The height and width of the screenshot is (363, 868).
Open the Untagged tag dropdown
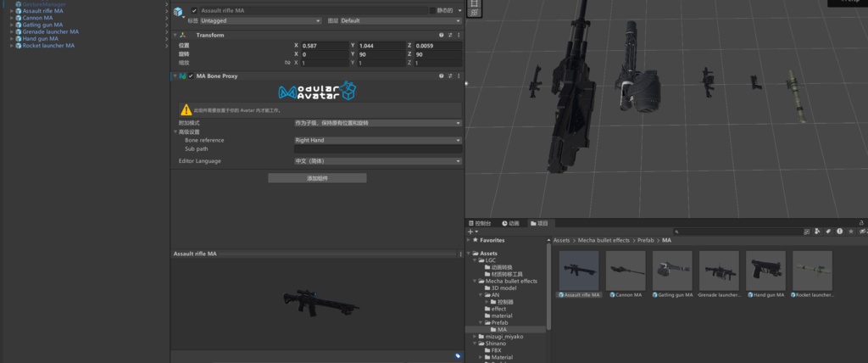260,20
